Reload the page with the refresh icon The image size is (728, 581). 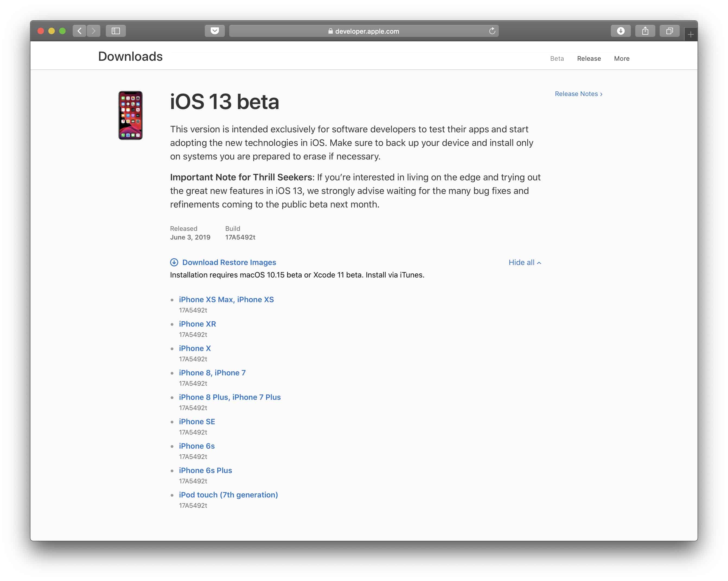pyautogui.click(x=492, y=31)
